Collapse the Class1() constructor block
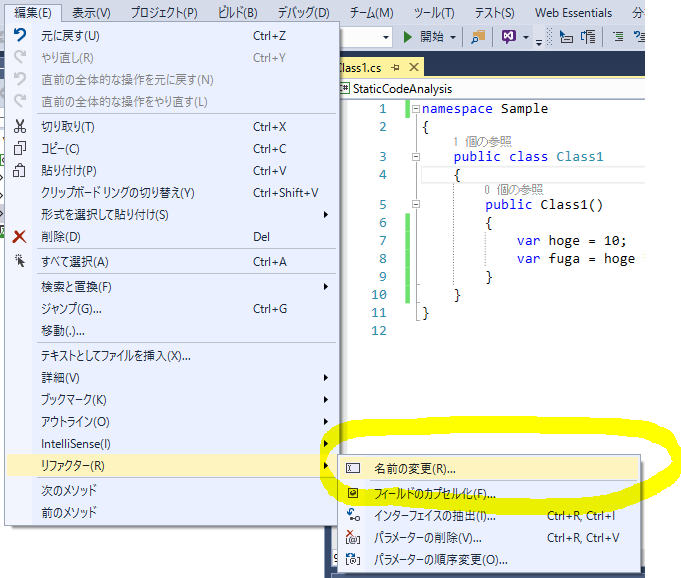681x578 pixels. 416,204
